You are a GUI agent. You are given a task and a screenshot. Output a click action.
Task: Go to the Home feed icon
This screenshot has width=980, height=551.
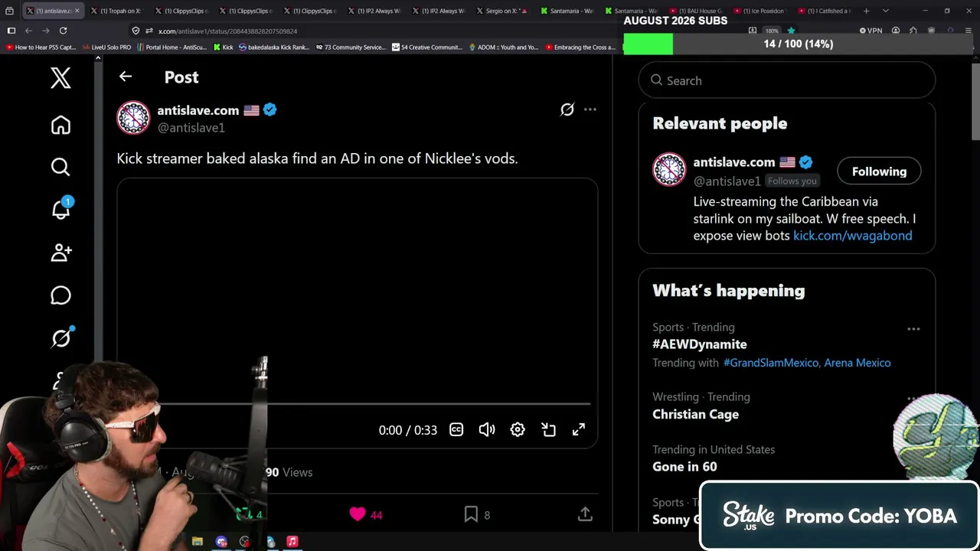point(60,125)
